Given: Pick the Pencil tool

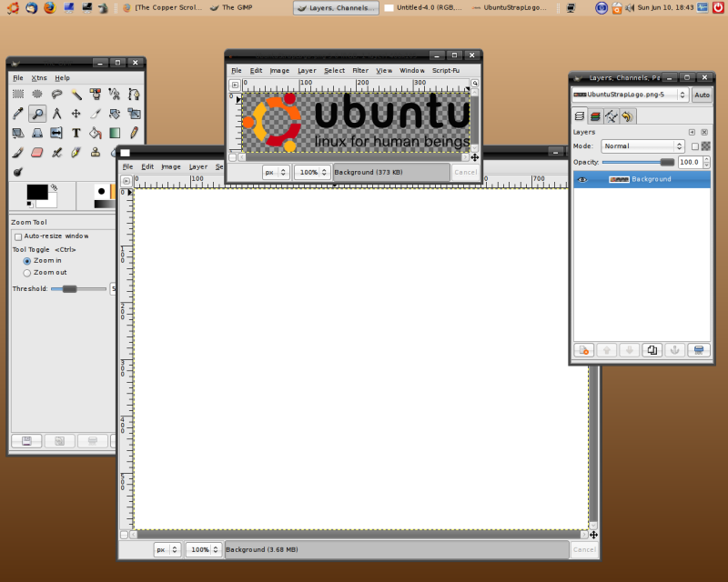Looking at the screenshot, I should [x=134, y=133].
